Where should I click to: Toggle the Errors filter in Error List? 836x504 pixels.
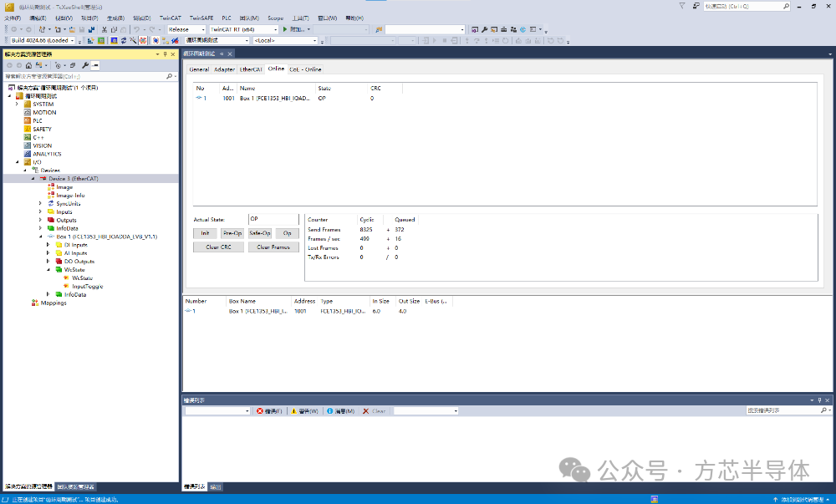click(269, 411)
